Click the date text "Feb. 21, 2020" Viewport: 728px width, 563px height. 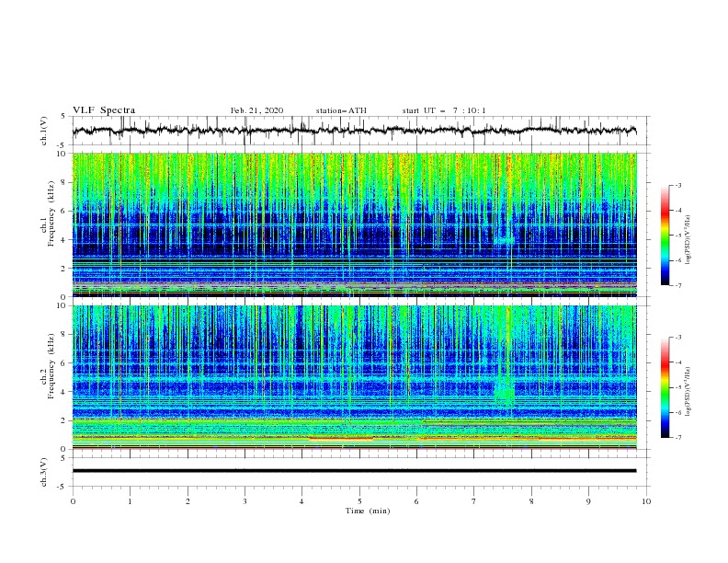click(x=256, y=110)
